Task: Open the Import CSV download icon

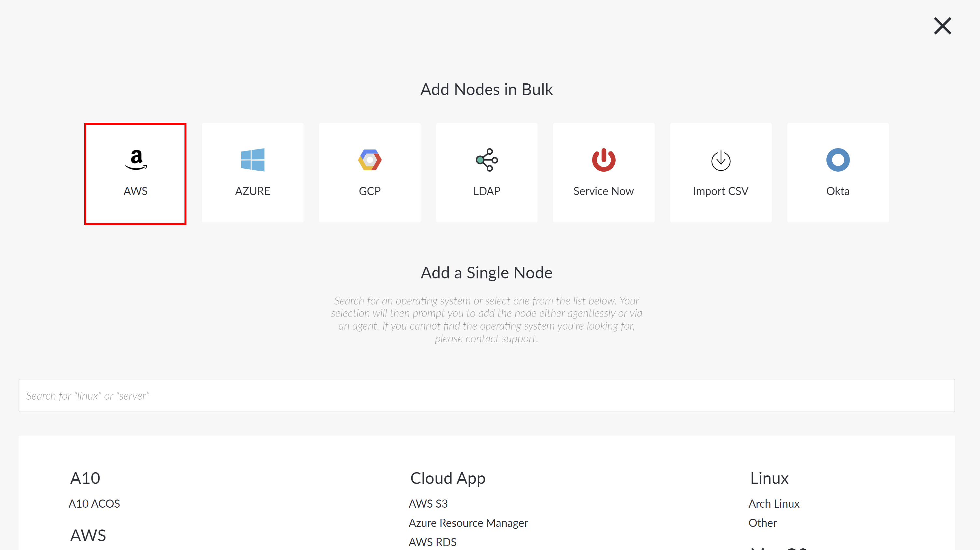Action: click(x=721, y=161)
